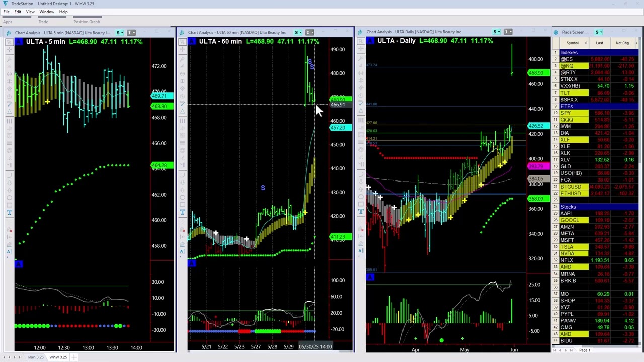Select the pointer tool in 5 min chart
This screenshot has width=644, height=362.
(10, 42)
